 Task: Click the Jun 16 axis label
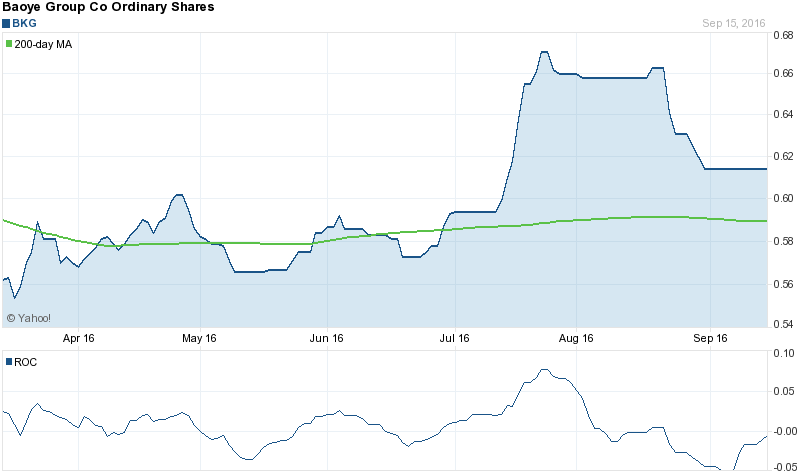pyautogui.click(x=327, y=338)
